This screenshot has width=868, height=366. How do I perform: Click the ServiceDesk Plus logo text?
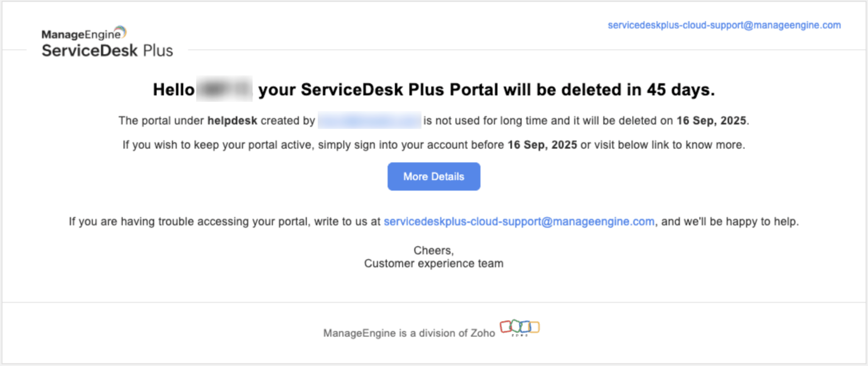(x=107, y=51)
